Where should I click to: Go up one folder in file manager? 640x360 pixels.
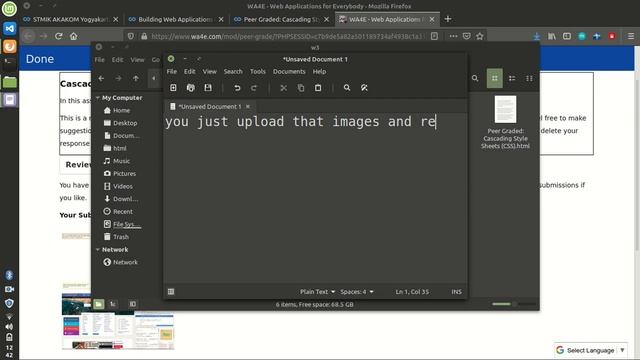tap(136, 78)
